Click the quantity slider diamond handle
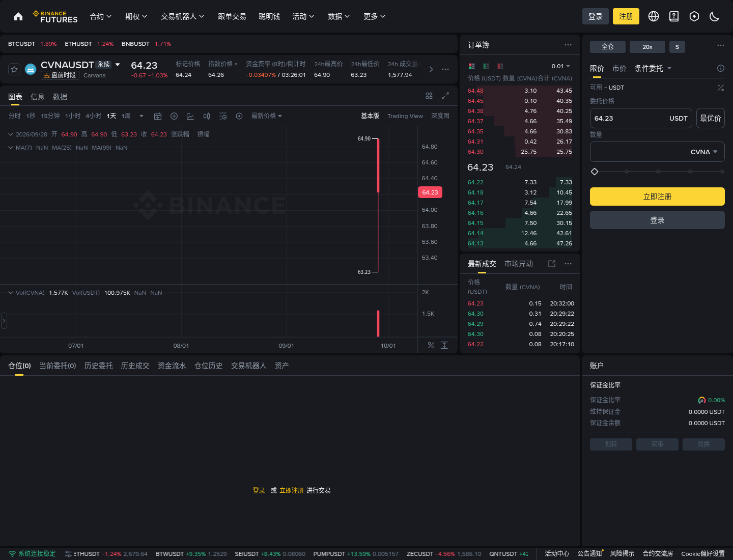This screenshot has width=733, height=560. click(595, 172)
